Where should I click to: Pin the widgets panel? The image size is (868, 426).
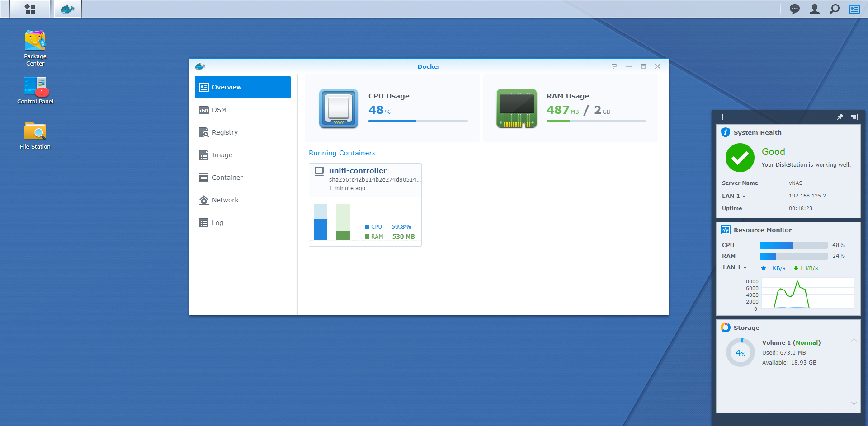tap(840, 117)
